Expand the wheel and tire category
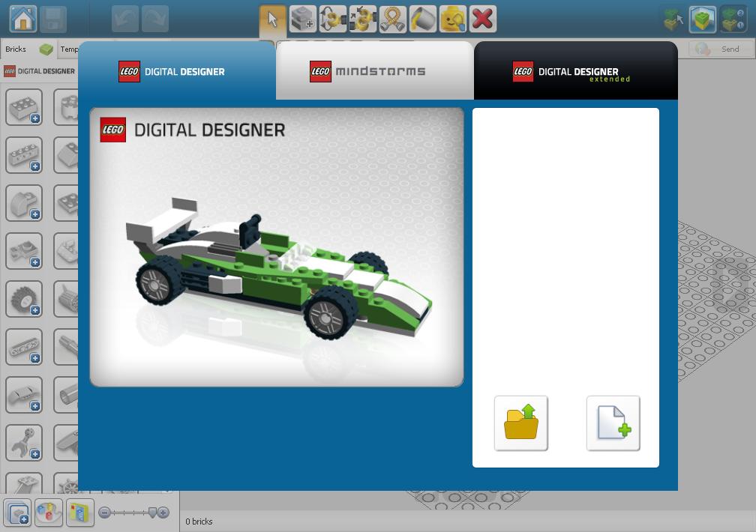This screenshot has width=756, height=532. 24,299
